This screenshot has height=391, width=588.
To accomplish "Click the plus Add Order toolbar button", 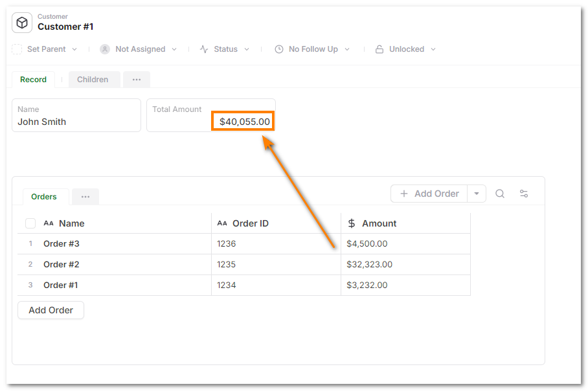I will [x=429, y=194].
